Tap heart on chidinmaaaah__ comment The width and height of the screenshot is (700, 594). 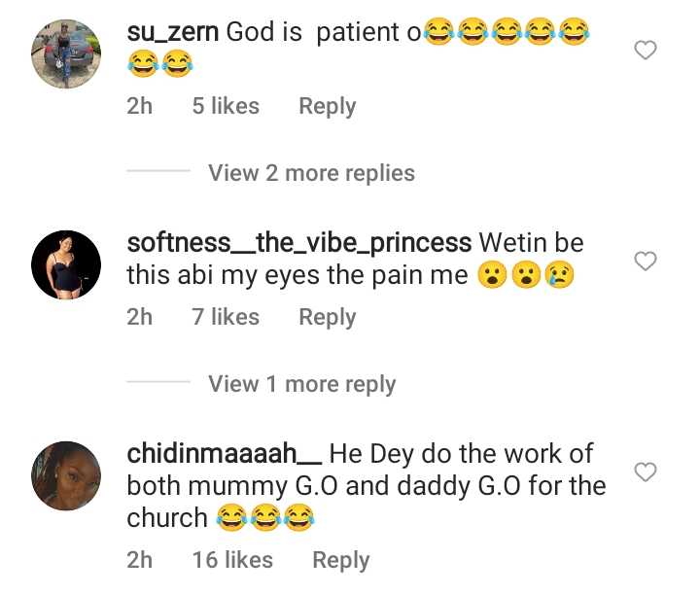646,472
